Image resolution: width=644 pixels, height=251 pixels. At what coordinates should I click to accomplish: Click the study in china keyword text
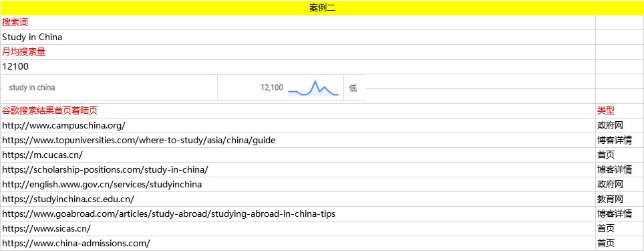click(31, 88)
